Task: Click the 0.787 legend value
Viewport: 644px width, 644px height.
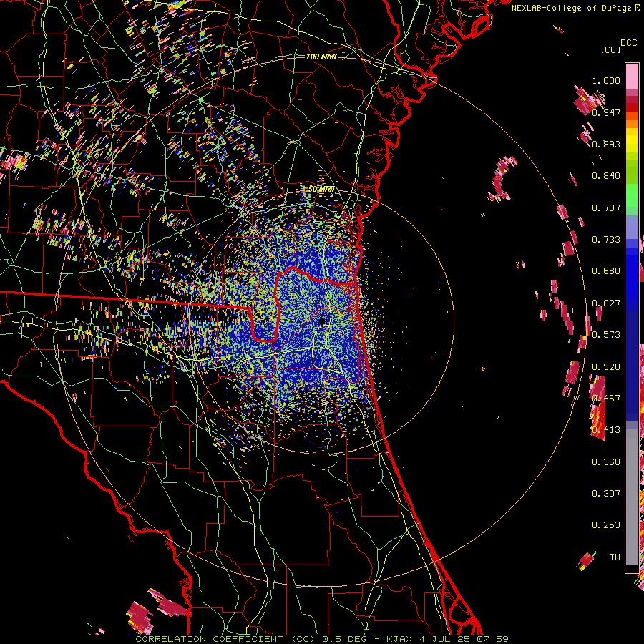Action: coord(606,208)
